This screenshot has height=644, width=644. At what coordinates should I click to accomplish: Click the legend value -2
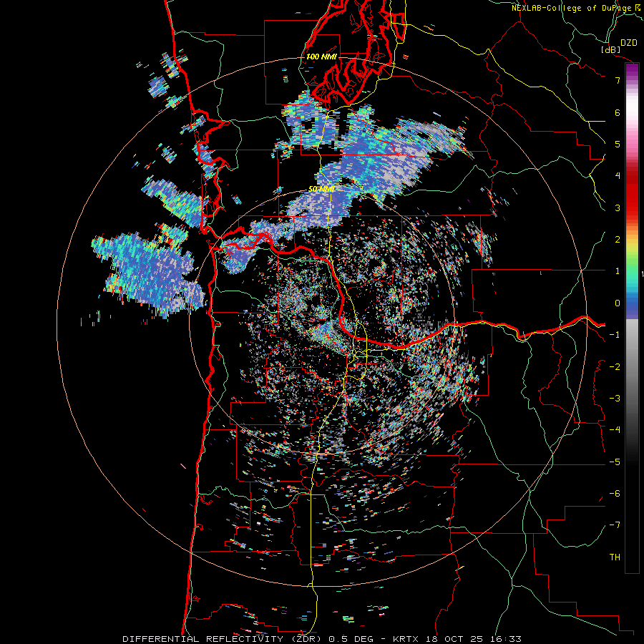tap(615, 367)
